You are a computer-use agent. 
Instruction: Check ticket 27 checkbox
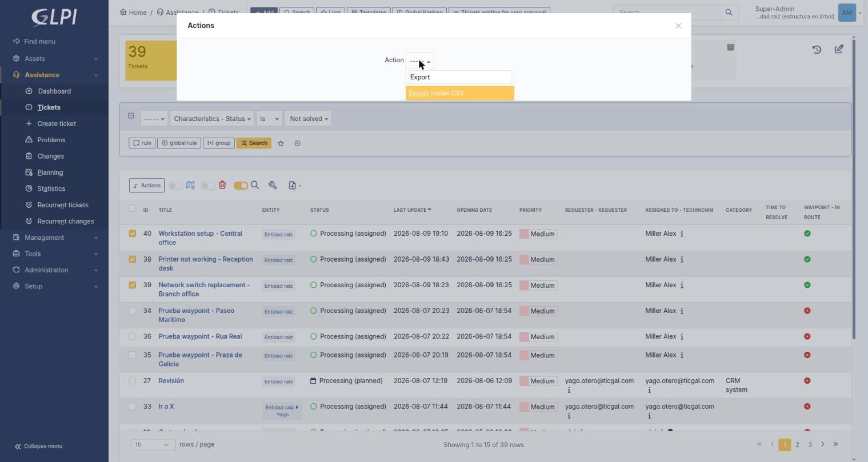pos(133,381)
